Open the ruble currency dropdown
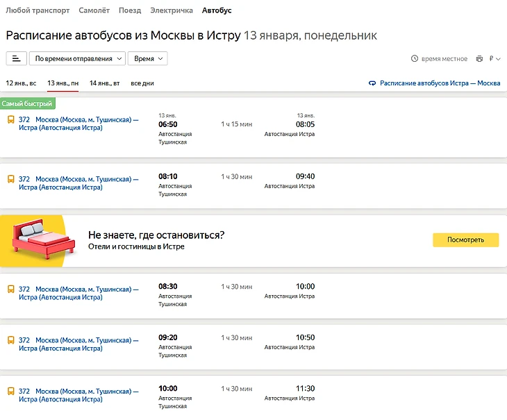The width and height of the screenshot is (507, 420). click(494, 59)
